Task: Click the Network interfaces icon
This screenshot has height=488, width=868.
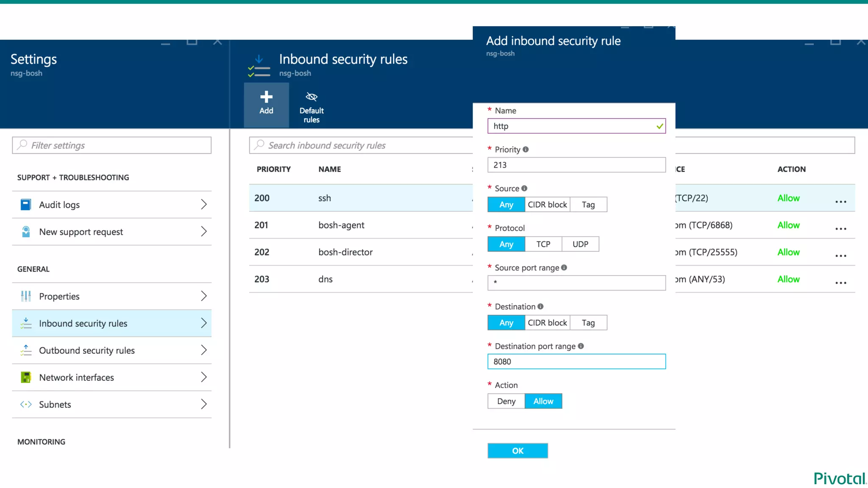Action: tap(26, 377)
